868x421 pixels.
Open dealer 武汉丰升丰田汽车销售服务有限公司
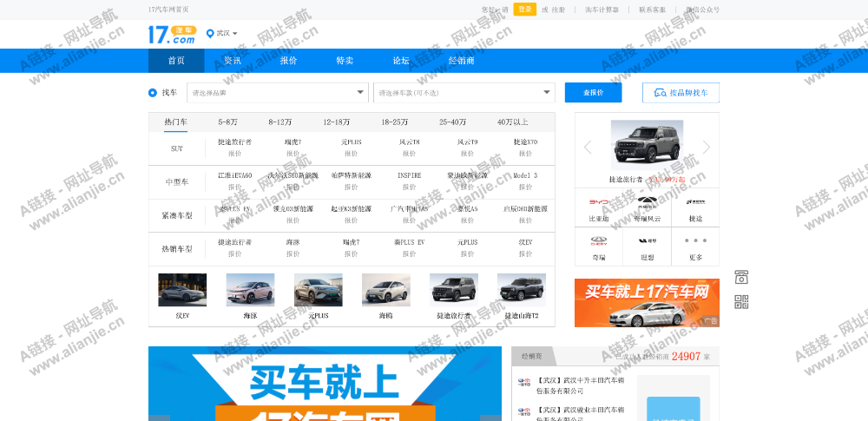580,385
